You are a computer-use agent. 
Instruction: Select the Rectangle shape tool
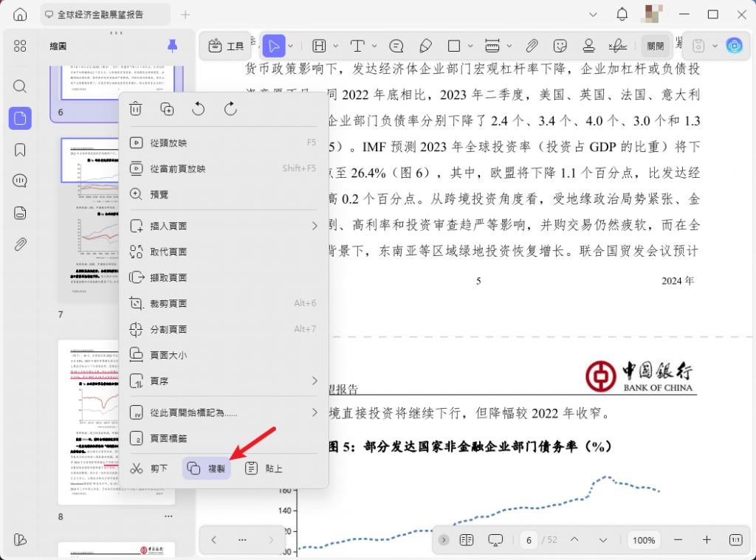click(454, 46)
